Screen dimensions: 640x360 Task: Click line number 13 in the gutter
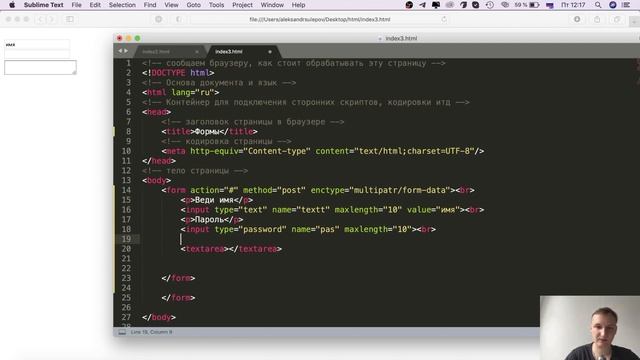click(126, 180)
